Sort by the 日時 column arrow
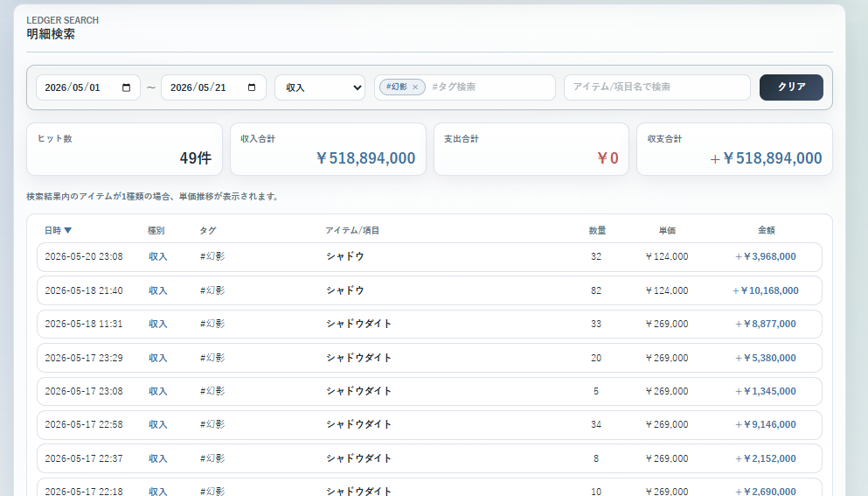This screenshot has height=496, width=868. pos(68,231)
